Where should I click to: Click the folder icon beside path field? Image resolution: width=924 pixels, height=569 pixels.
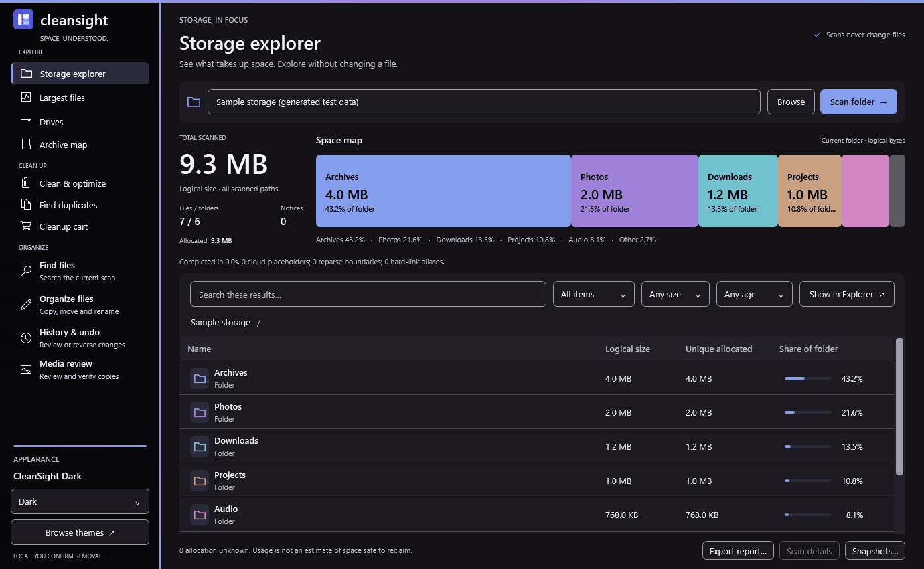point(194,102)
